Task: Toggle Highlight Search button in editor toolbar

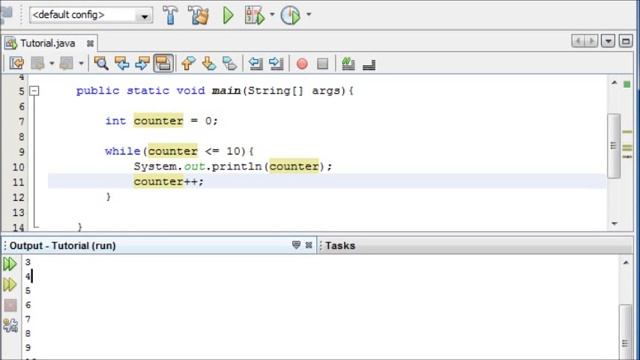Action: (163, 63)
